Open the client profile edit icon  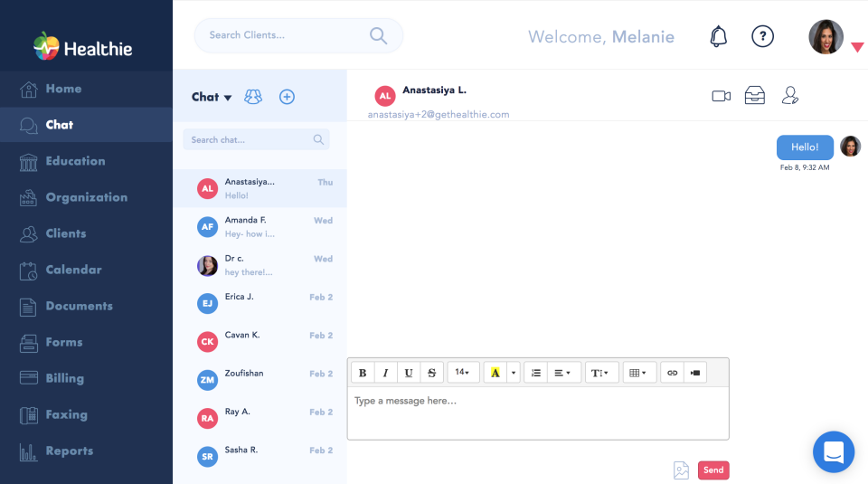pos(790,95)
